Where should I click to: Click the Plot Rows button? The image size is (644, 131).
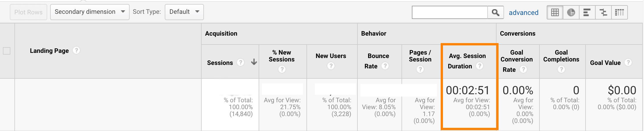(28, 12)
